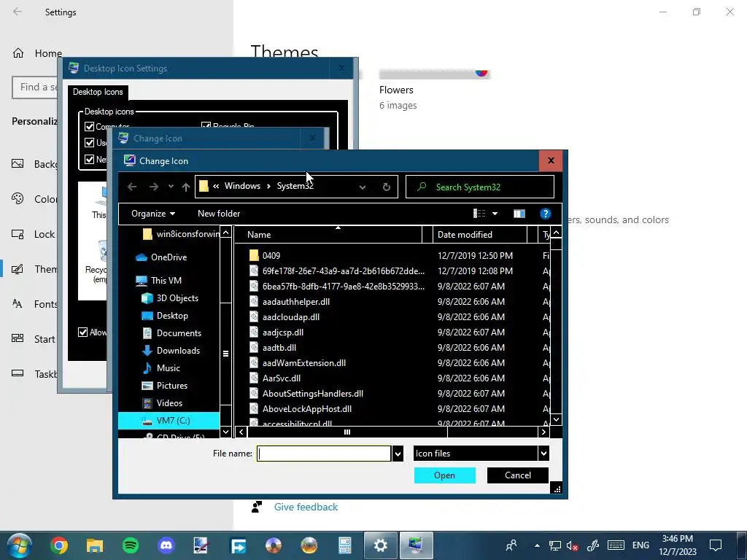Select file starting with 6bea57fb
Image resolution: width=747 pixels, height=560 pixels.
click(x=343, y=286)
